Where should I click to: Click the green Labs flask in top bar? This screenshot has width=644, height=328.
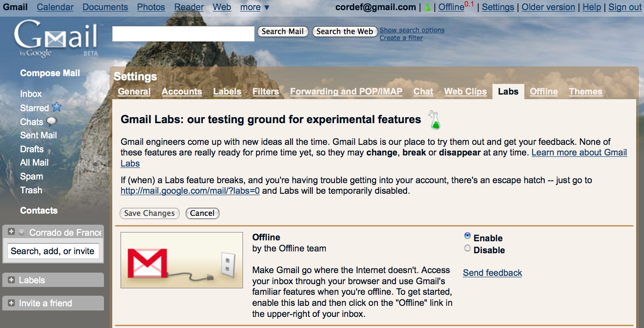coord(428,7)
